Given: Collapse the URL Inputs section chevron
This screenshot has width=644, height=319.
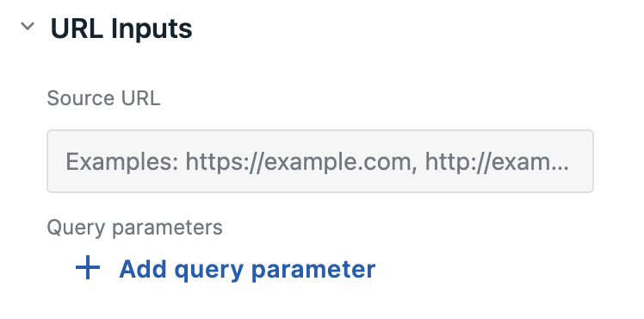Looking at the screenshot, I should (x=28, y=27).
